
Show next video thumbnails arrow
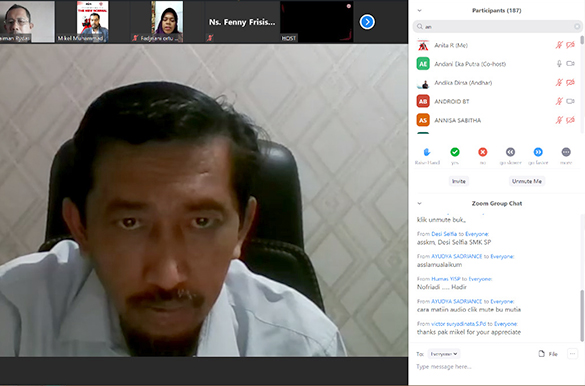coord(367,22)
